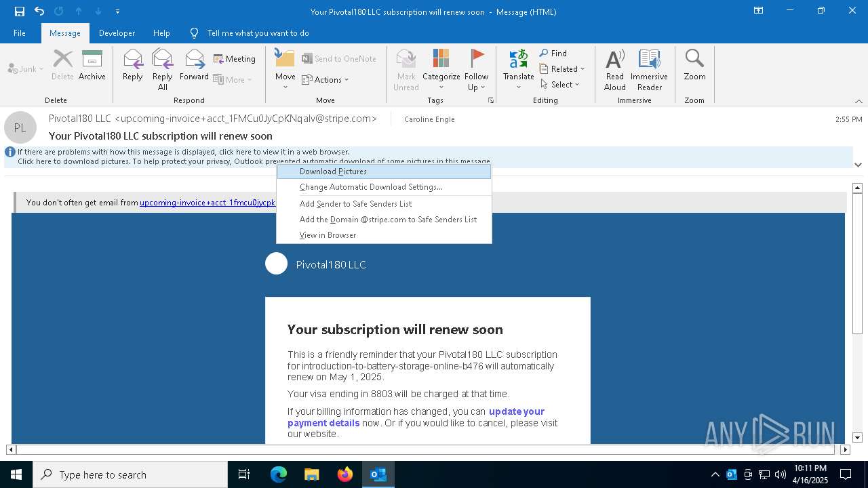Screen dimensions: 868x488
Task: Click the upcoming-invoice sender email link
Action: 208,203
